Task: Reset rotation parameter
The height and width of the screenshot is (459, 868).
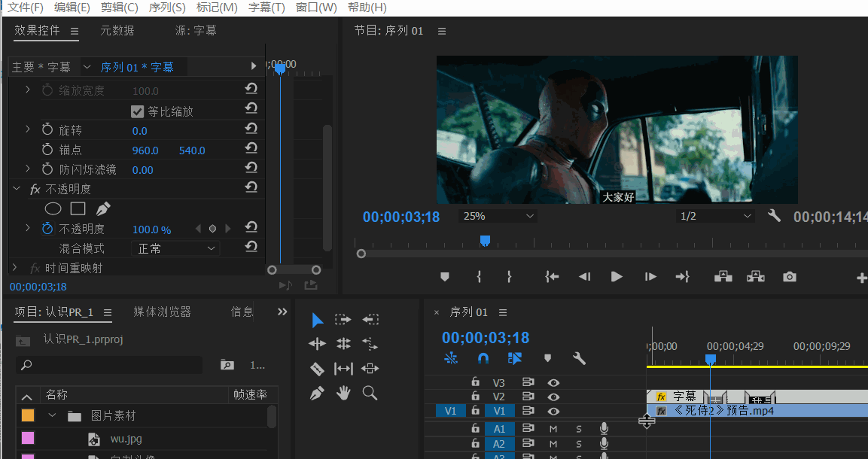Action: tap(251, 129)
